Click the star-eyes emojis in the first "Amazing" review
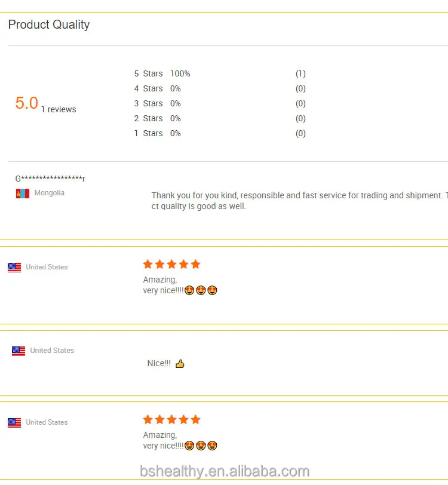448x485 pixels. 201,291
